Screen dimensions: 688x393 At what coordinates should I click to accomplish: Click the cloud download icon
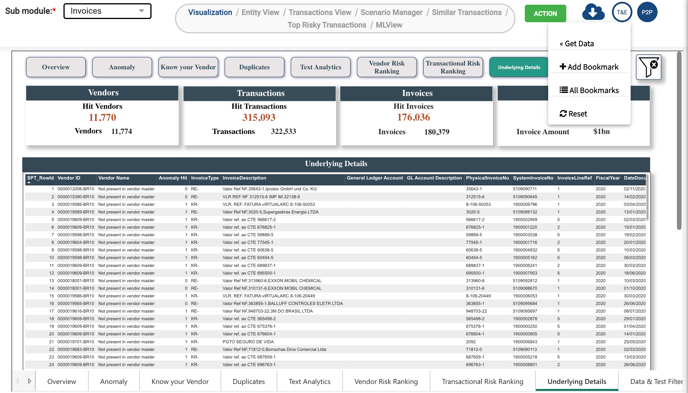593,12
